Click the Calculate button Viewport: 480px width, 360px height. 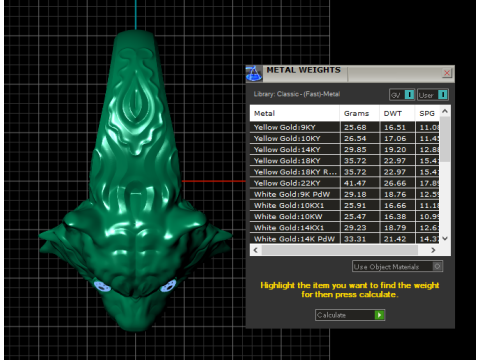pos(350,315)
